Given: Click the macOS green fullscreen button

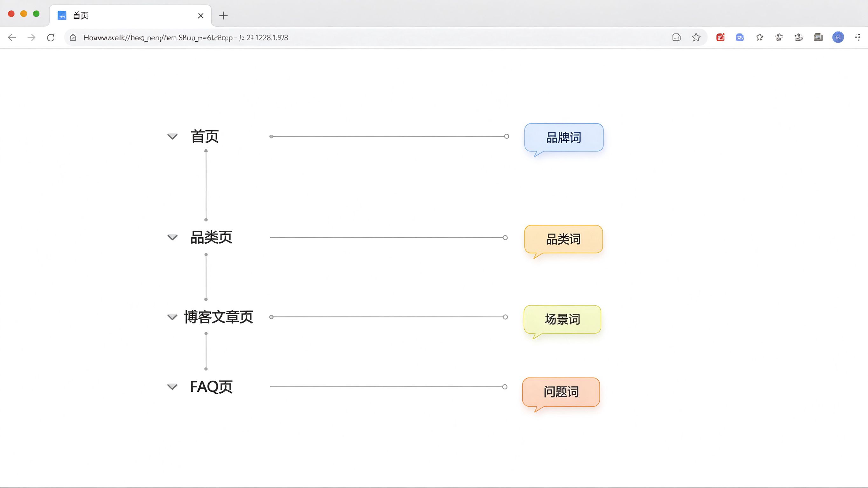Looking at the screenshot, I should coord(36,14).
